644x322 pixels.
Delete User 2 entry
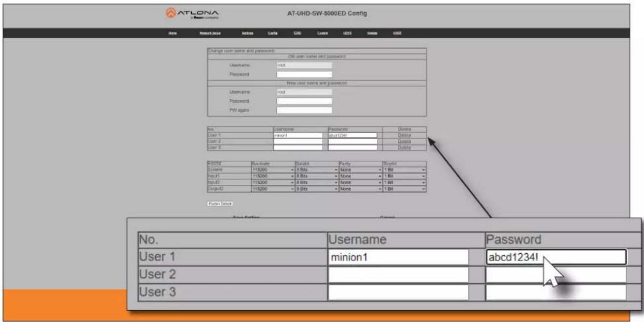tap(404, 141)
